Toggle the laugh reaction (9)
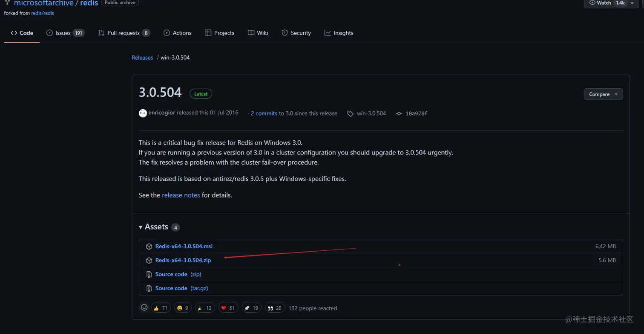The width and height of the screenshot is (644, 334). click(x=182, y=308)
